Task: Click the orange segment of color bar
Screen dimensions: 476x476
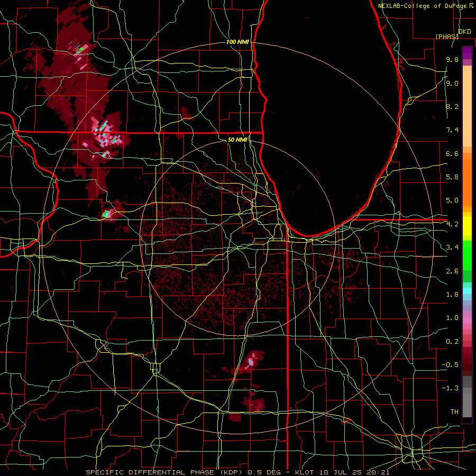Action: coord(467,182)
